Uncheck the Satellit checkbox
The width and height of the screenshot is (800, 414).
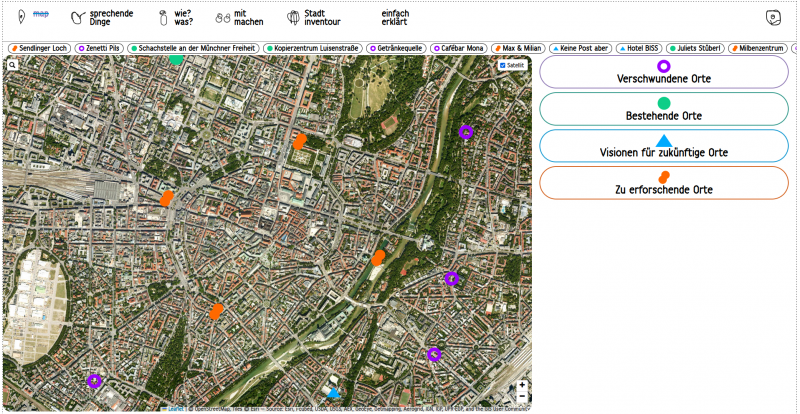point(503,65)
